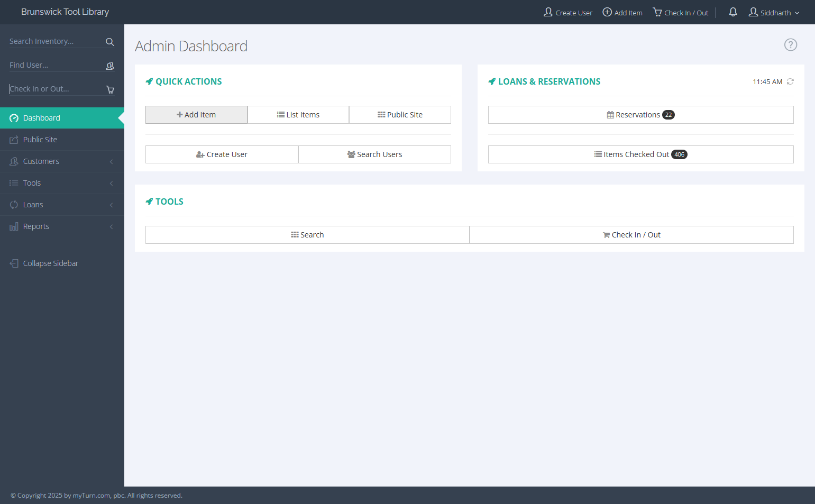
Task: Click the find user person icon
Action: click(x=110, y=66)
